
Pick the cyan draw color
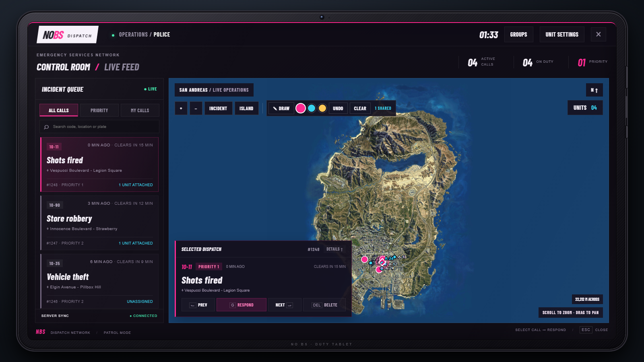point(312,108)
